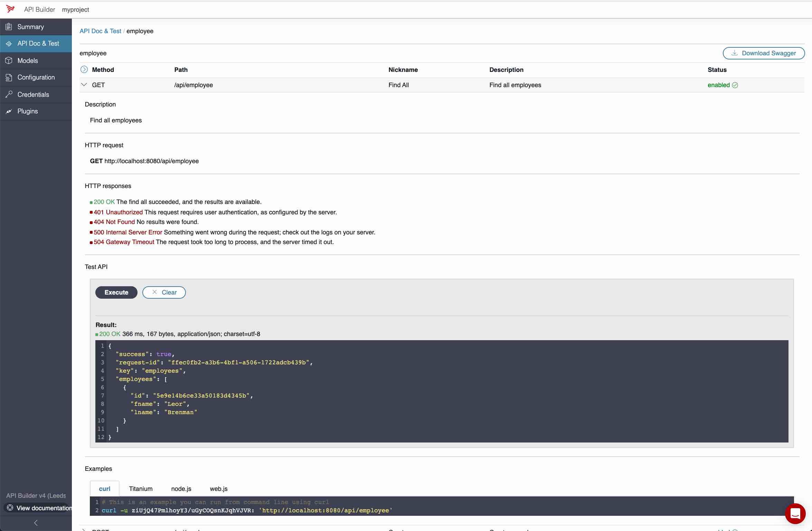Click the employee breadcrumb text
This screenshot has height=531, width=812.
pos(140,31)
